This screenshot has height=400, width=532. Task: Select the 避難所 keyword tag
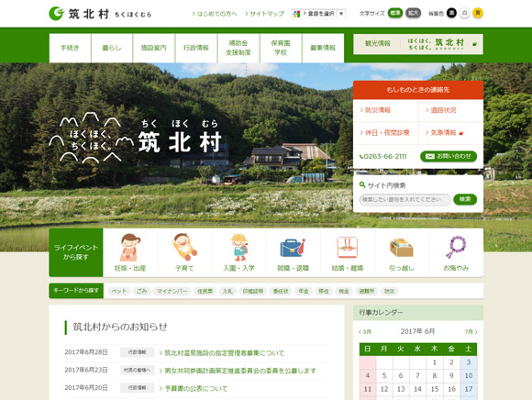366,291
